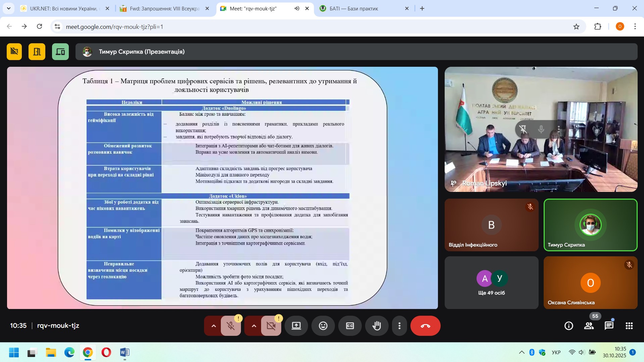Switch to the UKR.NET tab
Screen dimensions: 644x362
pos(63,8)
